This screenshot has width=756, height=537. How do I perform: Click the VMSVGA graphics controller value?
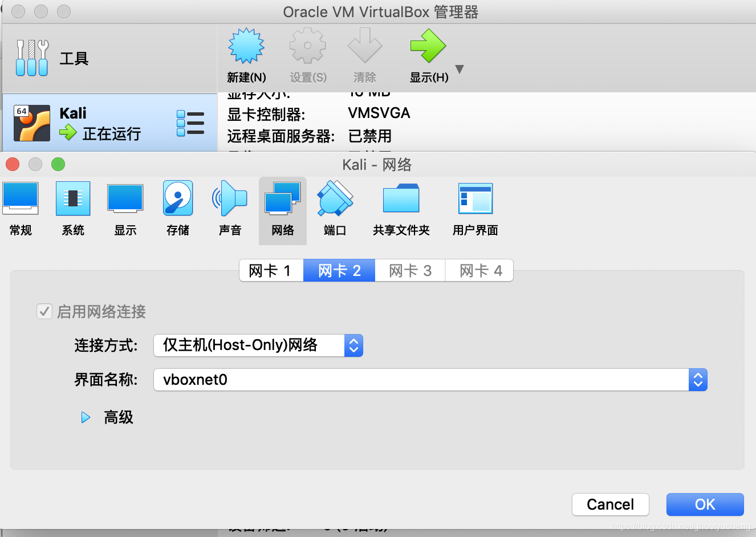(379, 113)
